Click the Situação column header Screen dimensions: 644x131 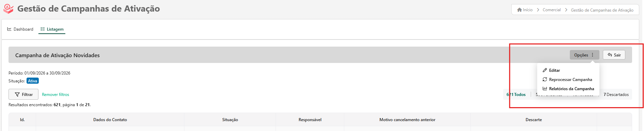(230, 120)
